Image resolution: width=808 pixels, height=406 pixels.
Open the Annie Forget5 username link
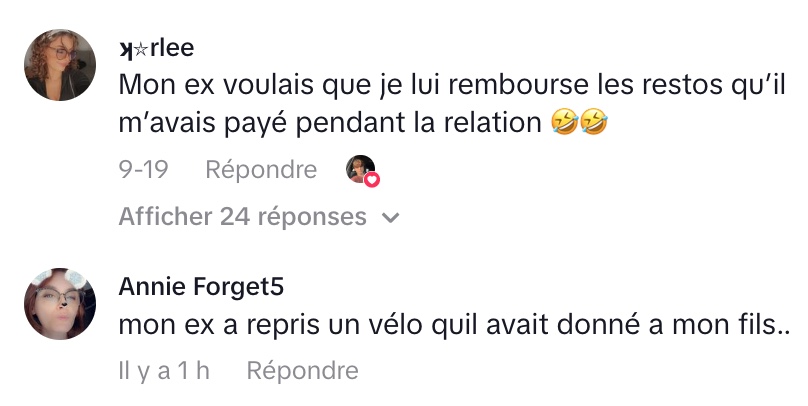(201, 286)
